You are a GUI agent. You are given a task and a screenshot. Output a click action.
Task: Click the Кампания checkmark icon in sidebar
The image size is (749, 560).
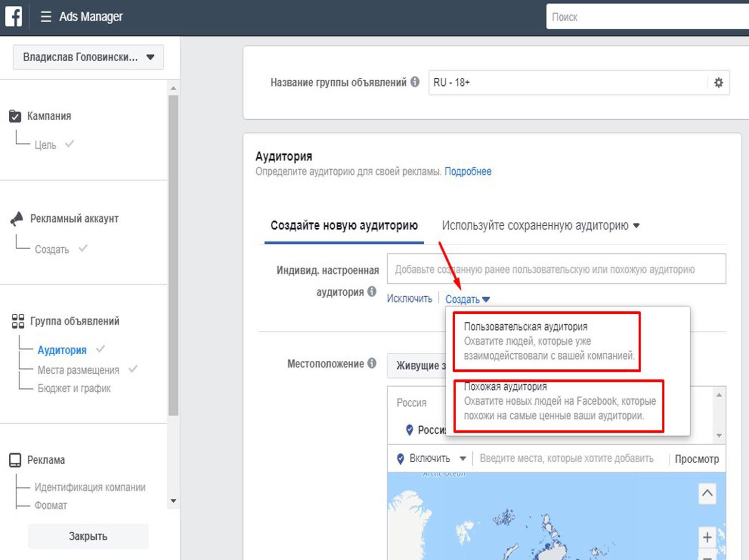pyautogui.click(x=15, y=116)
